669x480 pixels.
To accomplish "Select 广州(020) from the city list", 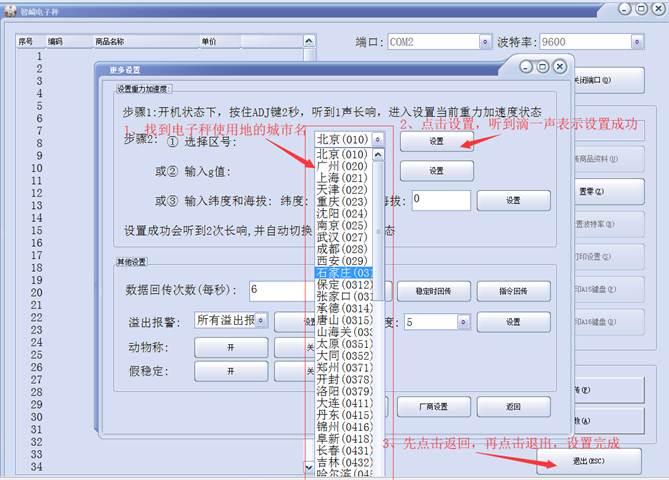I will (343, 166).
